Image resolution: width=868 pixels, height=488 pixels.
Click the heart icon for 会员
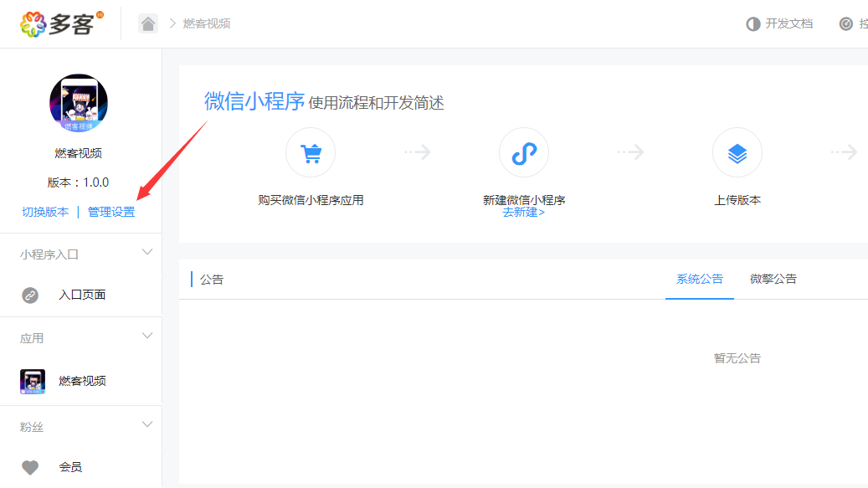pos(30,468)
